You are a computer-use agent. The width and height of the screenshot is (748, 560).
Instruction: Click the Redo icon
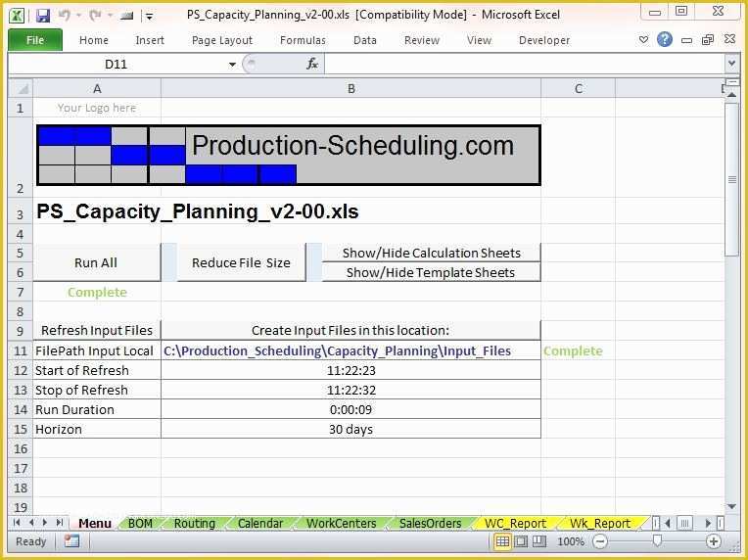point(95,16)
